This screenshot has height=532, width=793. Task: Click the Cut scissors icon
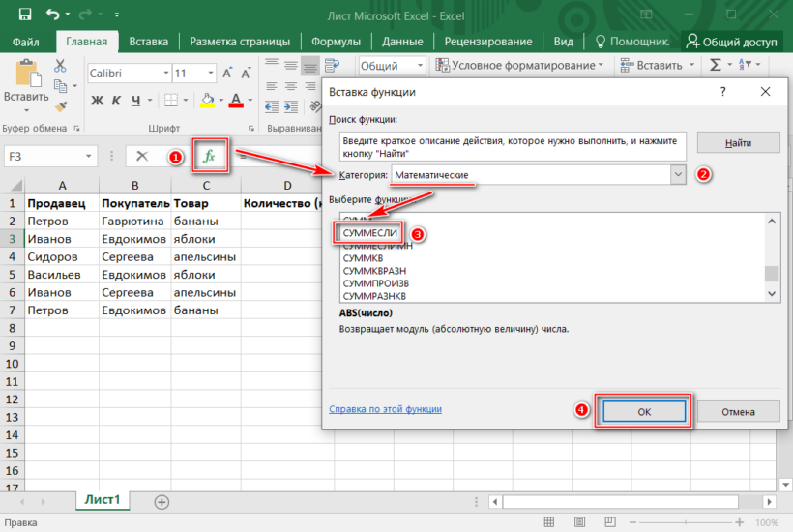pos(60,65)
